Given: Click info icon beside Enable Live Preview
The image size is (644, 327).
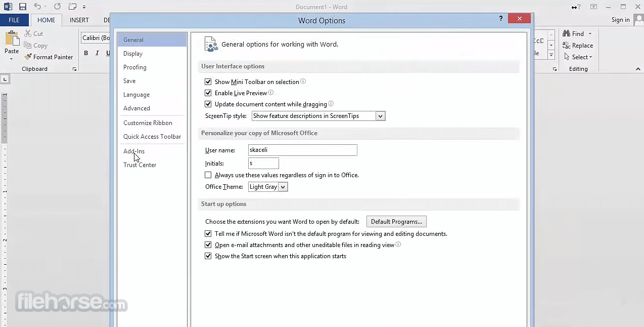Looking at the screenshot, I should coord(271,93).
